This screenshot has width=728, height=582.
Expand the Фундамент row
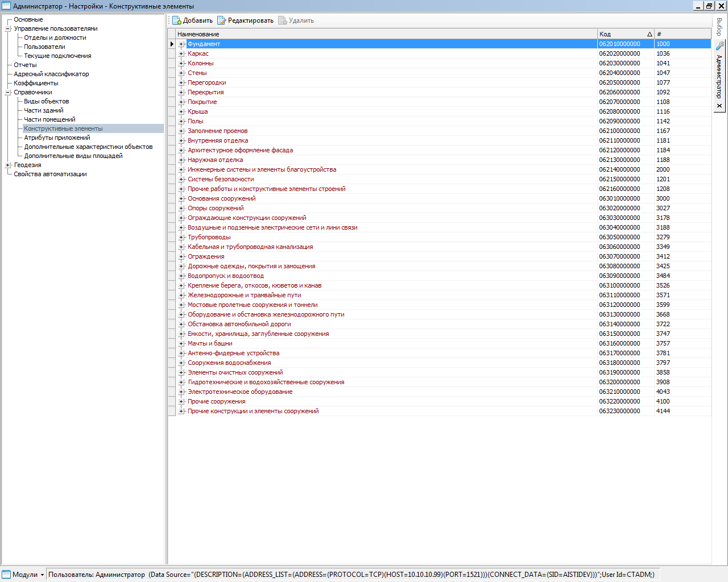(181, 44)
